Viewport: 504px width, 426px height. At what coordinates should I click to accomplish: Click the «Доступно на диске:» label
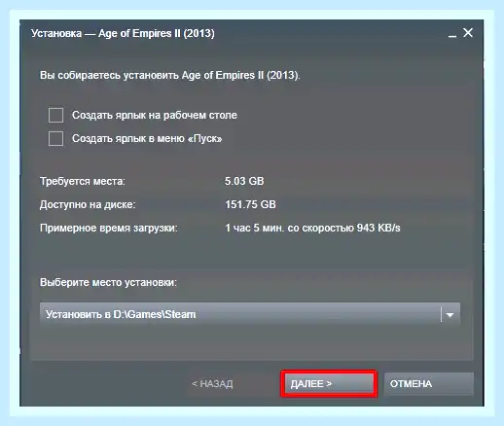[x=88, y=204]
